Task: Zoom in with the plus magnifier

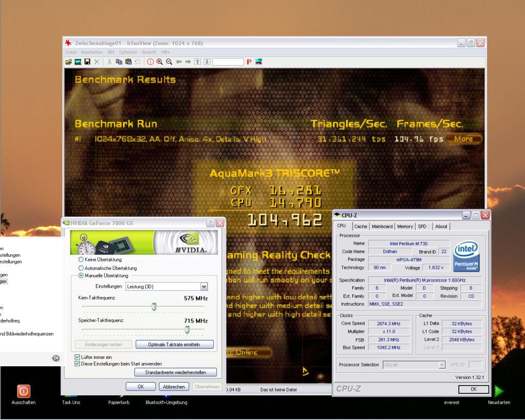Action: pos(160,62)
